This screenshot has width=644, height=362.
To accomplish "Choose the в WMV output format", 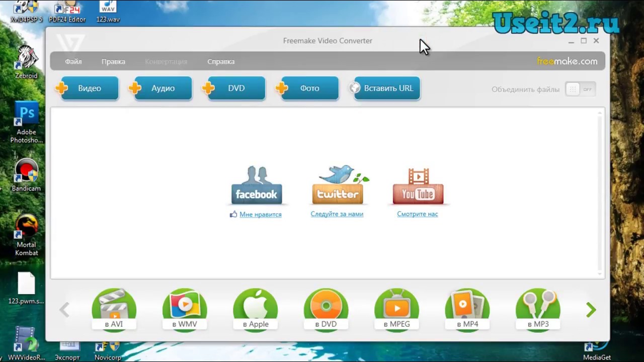I will point(185,309).
